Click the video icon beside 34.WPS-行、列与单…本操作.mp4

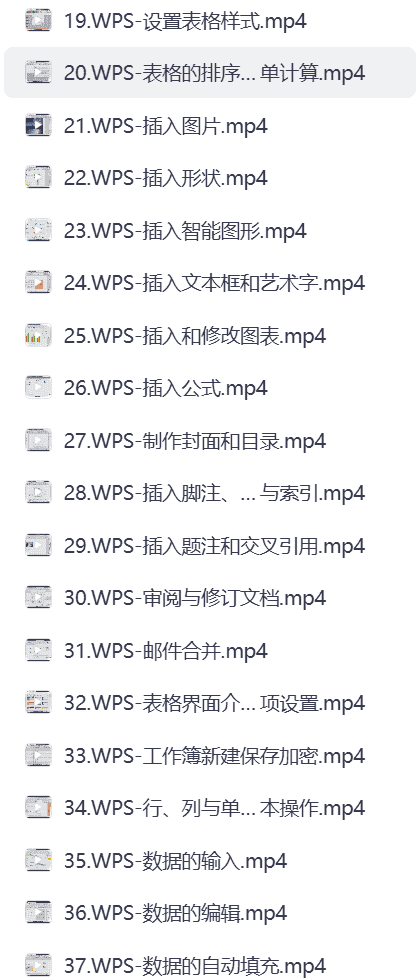coord(38,809)
